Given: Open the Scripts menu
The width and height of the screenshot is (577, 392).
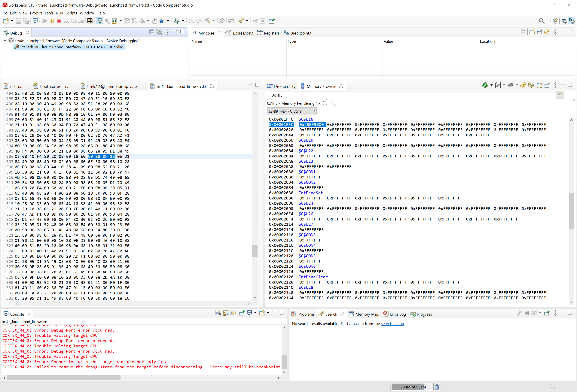Looking at the screenshot, I should (x=71, y=13).
